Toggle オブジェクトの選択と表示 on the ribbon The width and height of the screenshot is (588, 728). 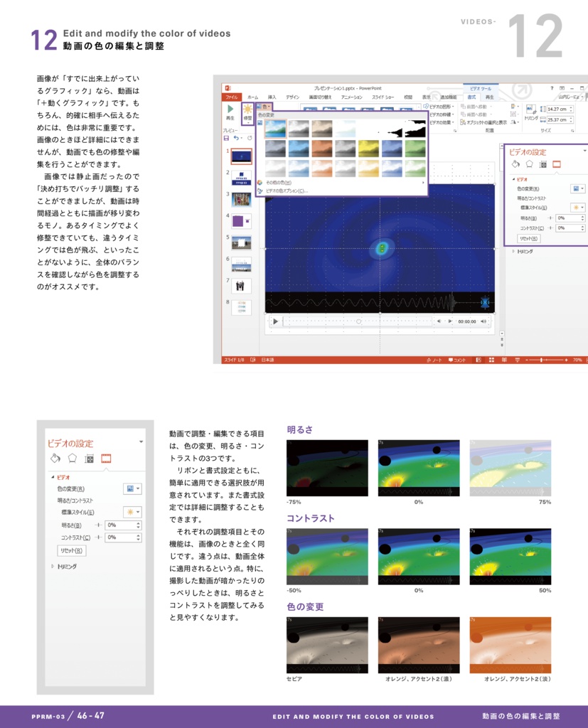click(x=486, y=122)
